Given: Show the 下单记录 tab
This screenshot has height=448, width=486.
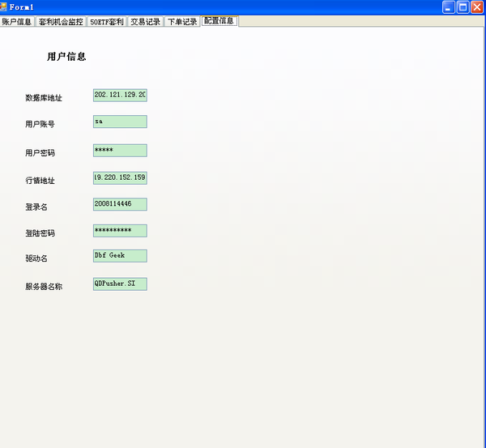Looking at the screenshot, I should coord(181,22).
